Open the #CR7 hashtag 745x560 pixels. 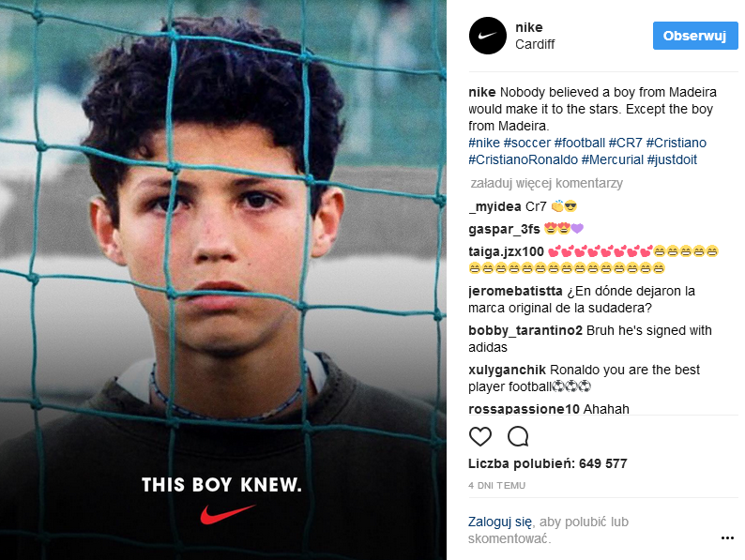625,143
